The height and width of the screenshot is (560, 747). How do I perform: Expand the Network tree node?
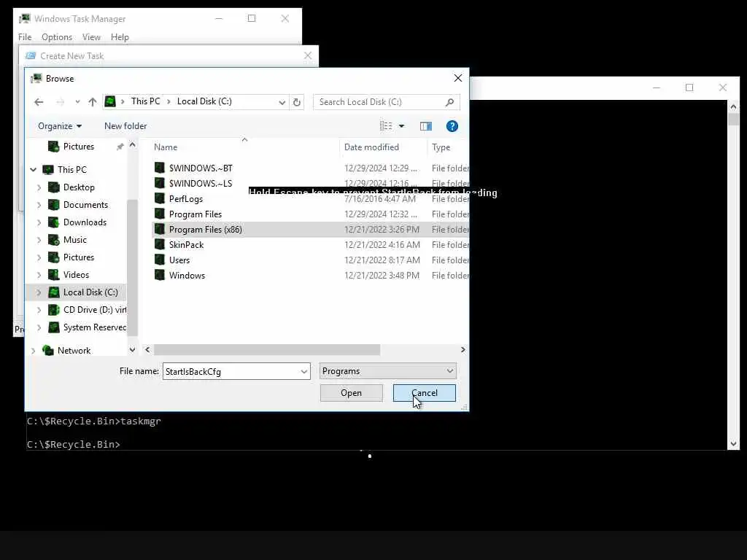34,351
